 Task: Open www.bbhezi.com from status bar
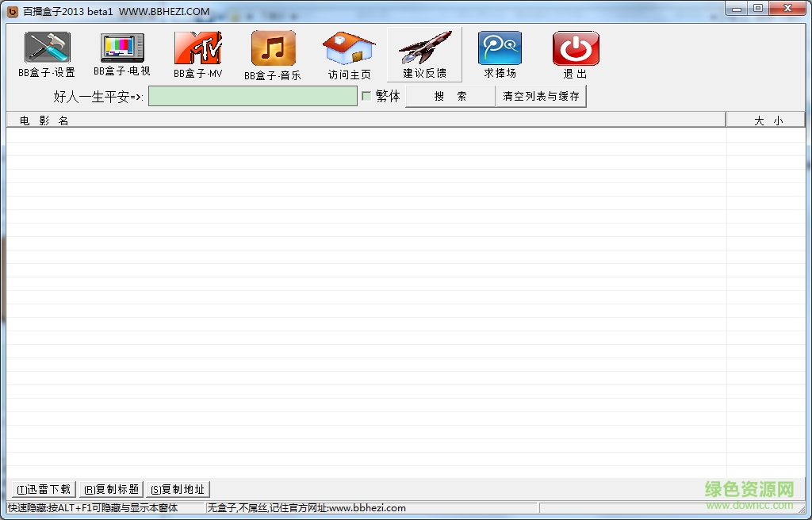pyautogui.click(x=365, y=508)
